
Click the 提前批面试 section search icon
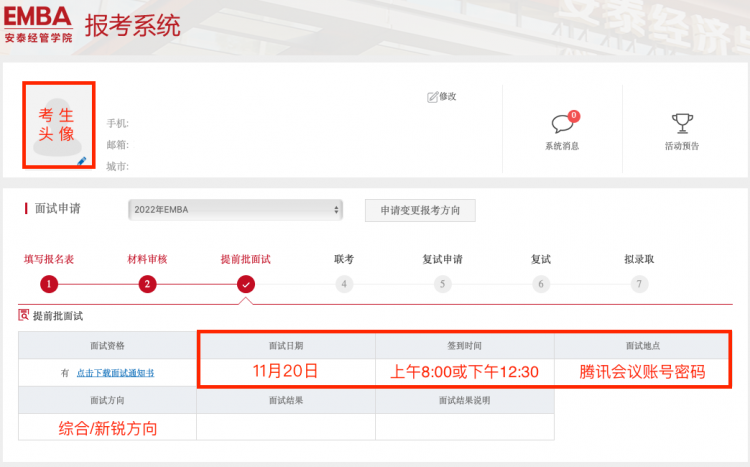(x=24, y=314)
